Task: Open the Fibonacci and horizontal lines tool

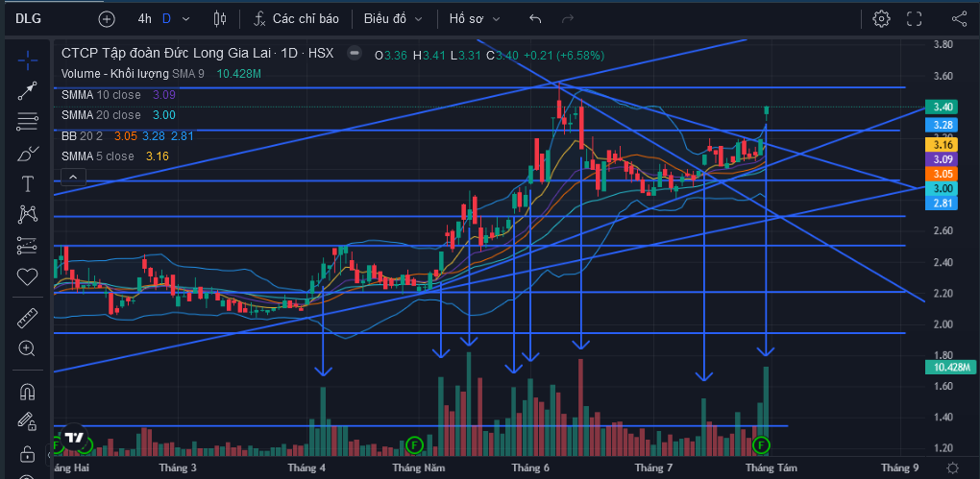Action: click(x=27, y=122)
